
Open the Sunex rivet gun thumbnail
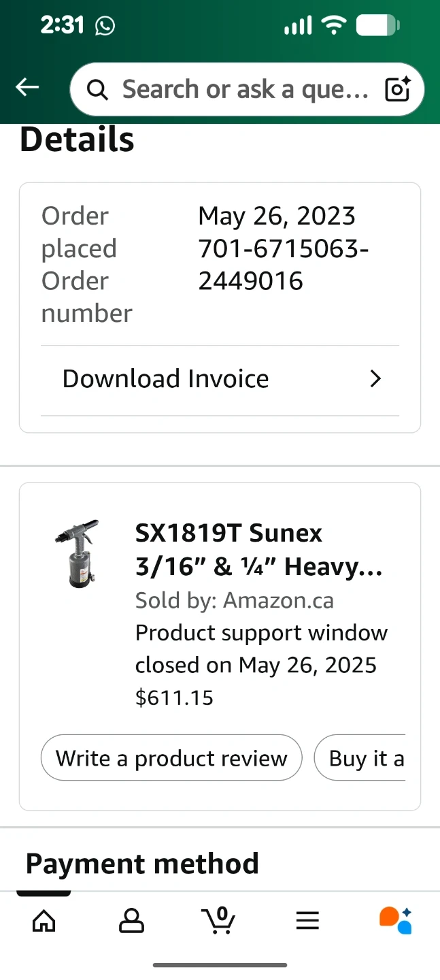77,553
